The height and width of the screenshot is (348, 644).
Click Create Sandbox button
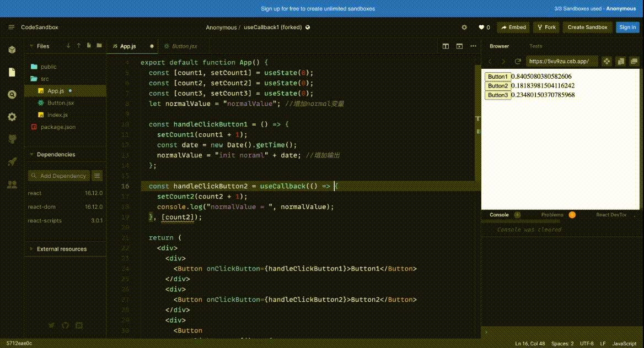click(x=587, y=27)
